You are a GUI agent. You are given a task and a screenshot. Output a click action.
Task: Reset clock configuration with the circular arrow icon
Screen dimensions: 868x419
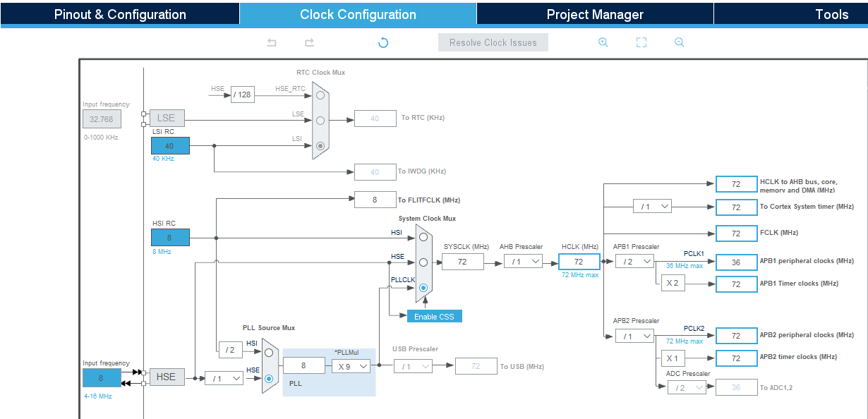[x=383, y=42]
